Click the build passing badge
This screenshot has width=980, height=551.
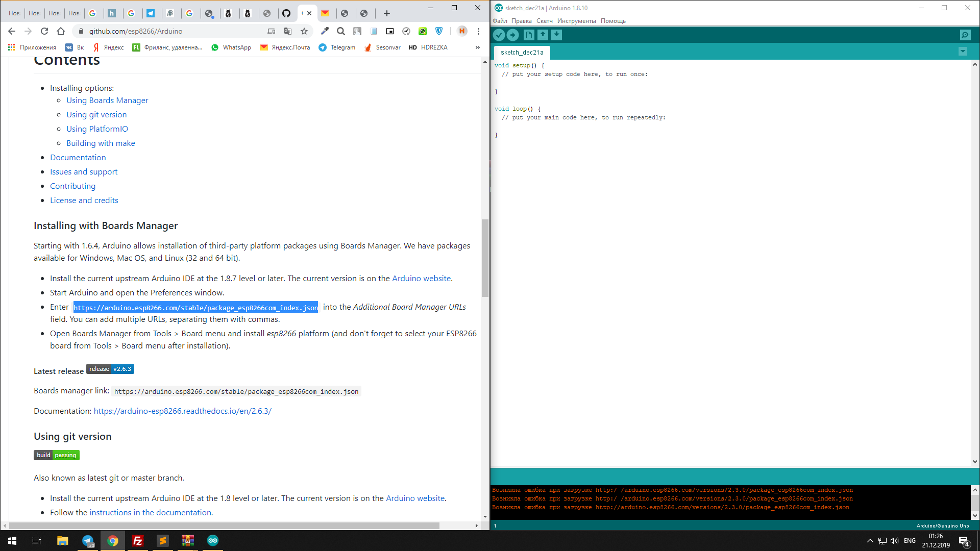57,455
